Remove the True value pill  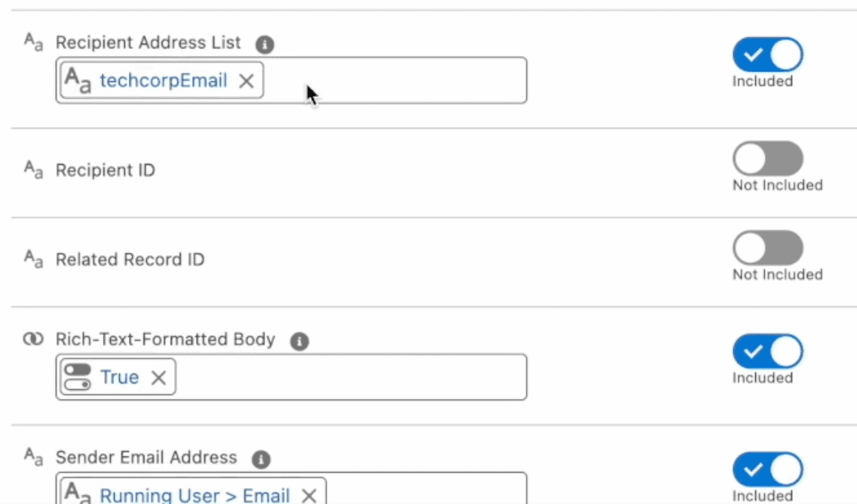pyautogui.click(x=158, y=378)
